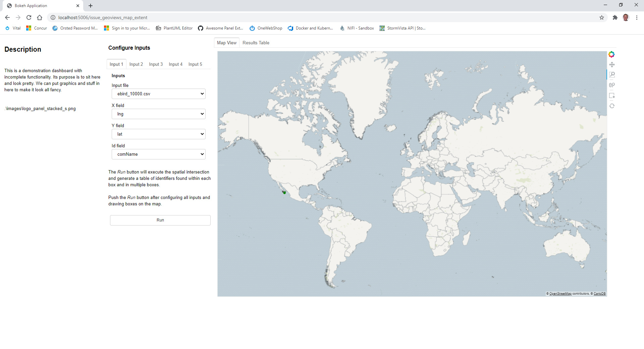This screenshot has width=644, height=349.
Task: Expand the Id field dropdown
Action: click(158, 154)
